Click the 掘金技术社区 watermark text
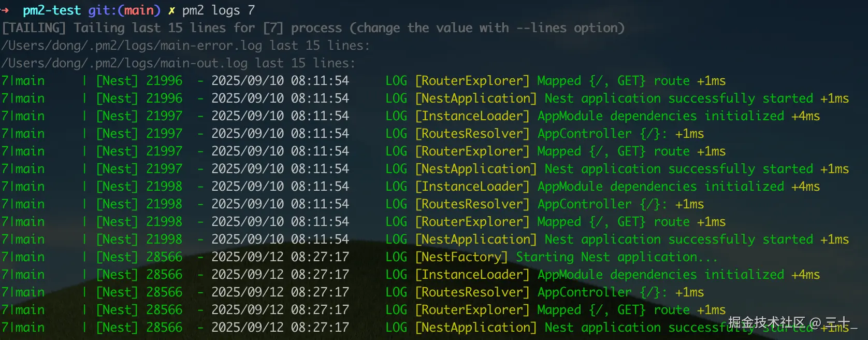This screenshot has width=868, height=340. [766, 323]
